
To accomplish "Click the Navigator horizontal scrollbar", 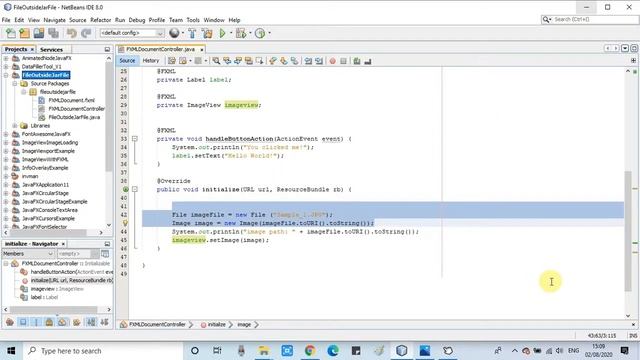I will click(53, 309).
